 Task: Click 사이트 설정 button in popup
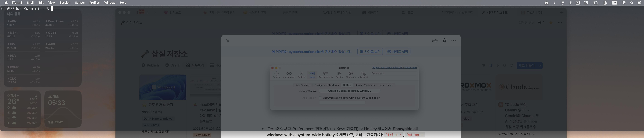tap(397, 52)
